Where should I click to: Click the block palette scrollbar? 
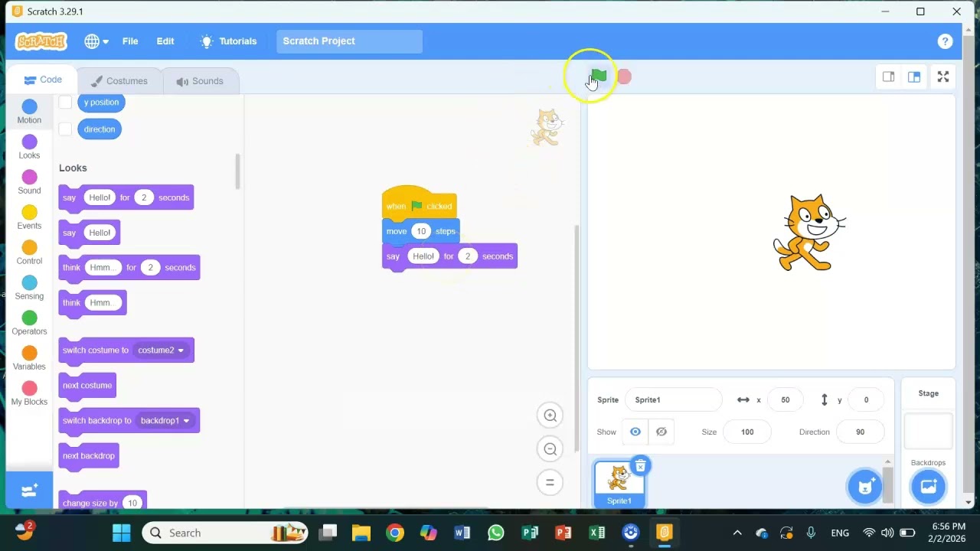coord(237,171)
